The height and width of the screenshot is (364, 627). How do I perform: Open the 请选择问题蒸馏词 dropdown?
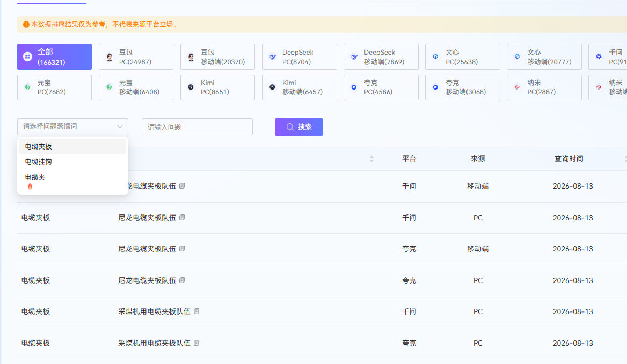click(x=73, y=127)
